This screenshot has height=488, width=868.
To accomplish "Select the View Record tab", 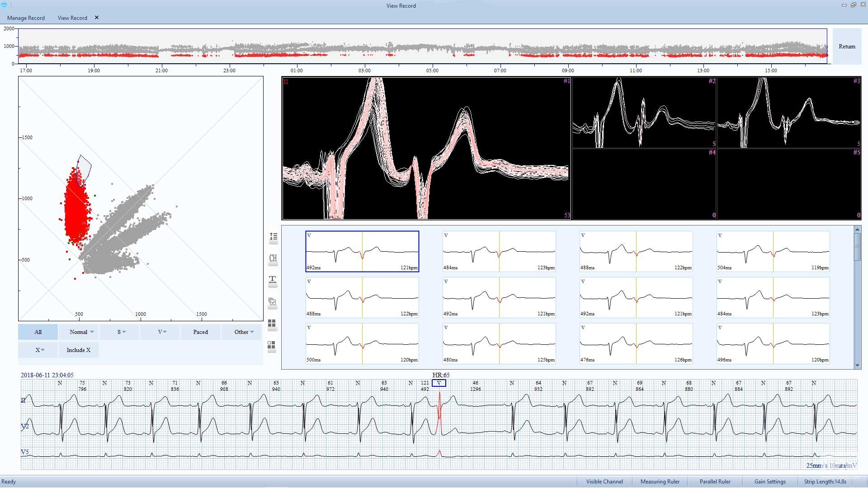I will (x=72, y=18).
